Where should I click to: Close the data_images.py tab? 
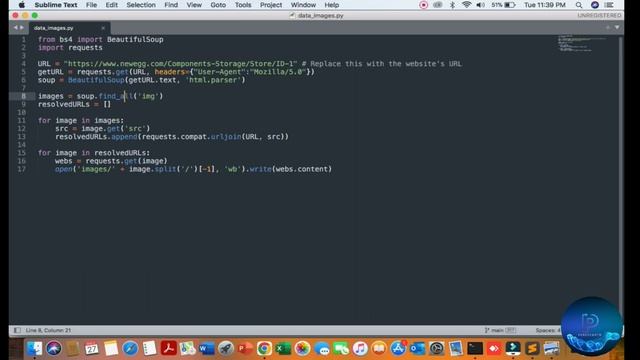click(103, 28)
